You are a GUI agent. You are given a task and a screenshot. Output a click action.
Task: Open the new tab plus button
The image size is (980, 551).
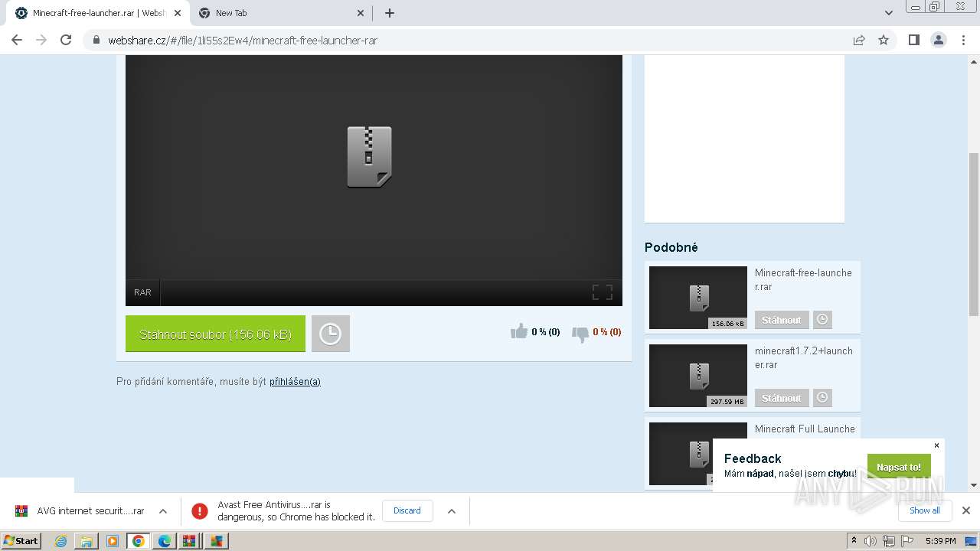(x=390, y=13)
